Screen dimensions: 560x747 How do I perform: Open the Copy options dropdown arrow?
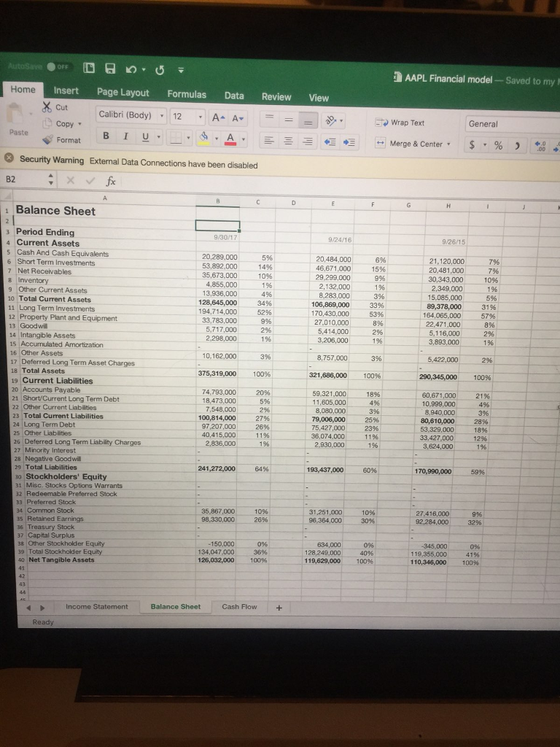coord(79,124)
